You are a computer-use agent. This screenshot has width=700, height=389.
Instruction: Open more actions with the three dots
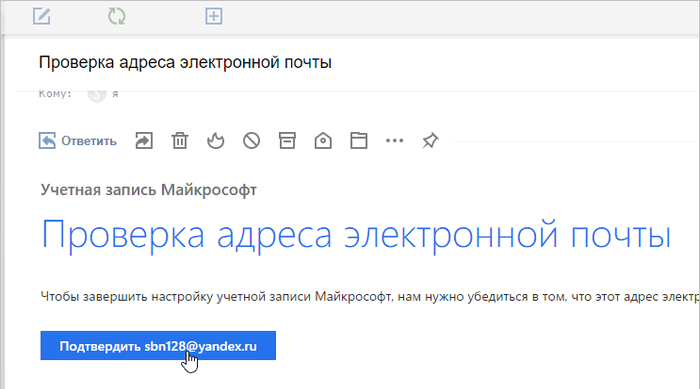pos(394,141)
